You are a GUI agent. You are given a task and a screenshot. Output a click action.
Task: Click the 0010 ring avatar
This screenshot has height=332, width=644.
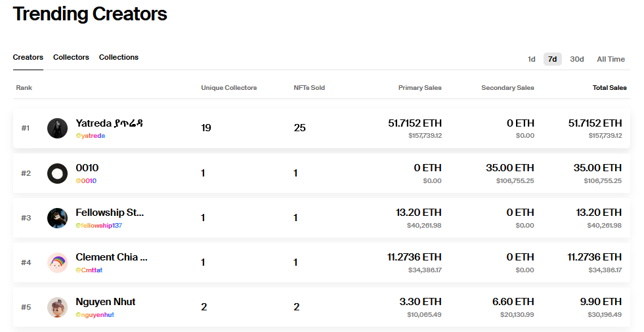click(57, 173)
